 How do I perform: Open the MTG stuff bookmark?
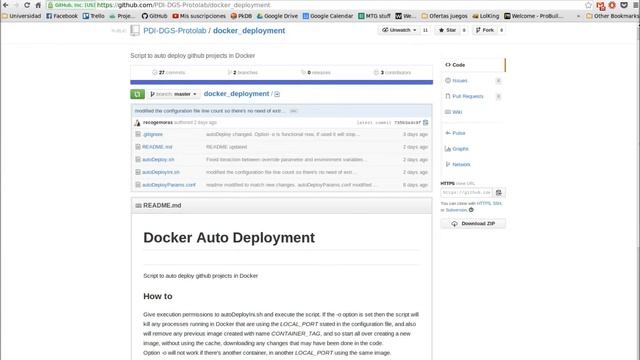(374, 16)
